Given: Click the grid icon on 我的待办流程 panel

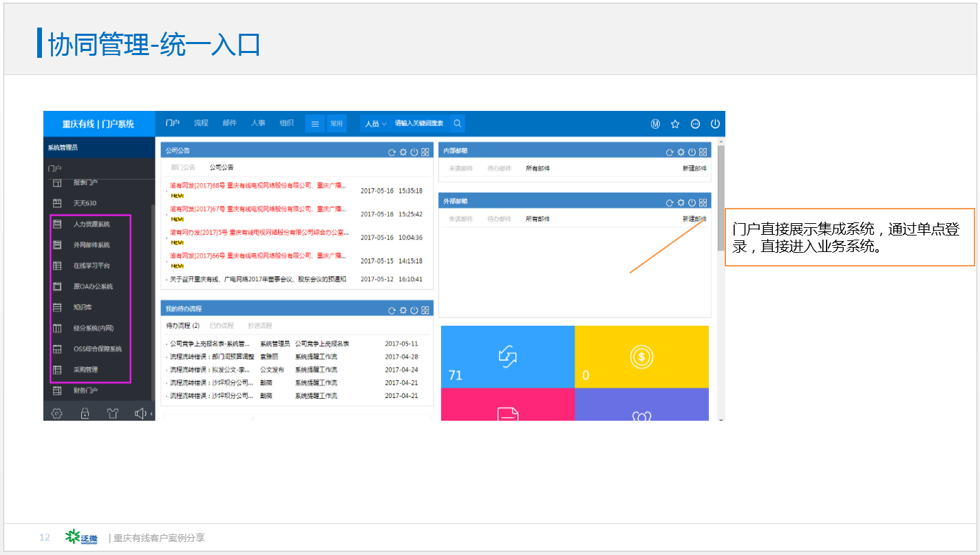Looking at the screenshot, I should pyautogui.click(x=425, y=311).
